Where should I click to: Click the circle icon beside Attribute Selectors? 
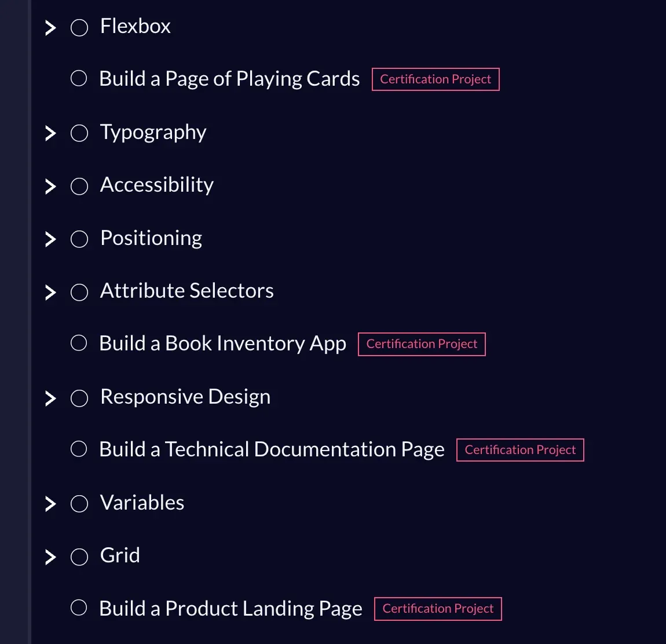(79, 292)
